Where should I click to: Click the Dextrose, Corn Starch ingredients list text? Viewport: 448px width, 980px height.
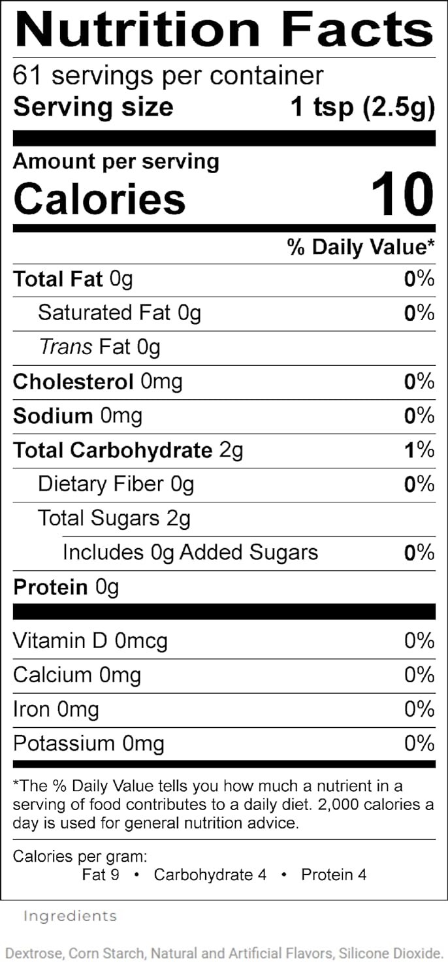(x=224, y=954)
